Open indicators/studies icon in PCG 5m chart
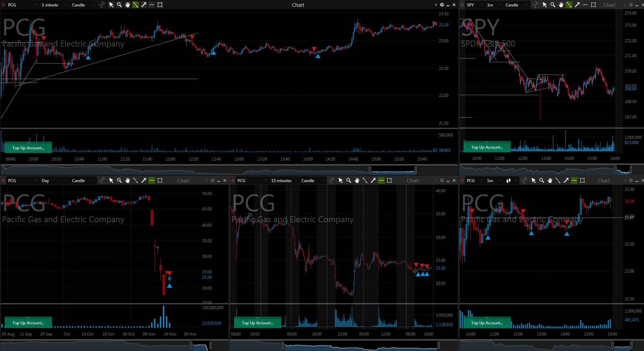 525,180
